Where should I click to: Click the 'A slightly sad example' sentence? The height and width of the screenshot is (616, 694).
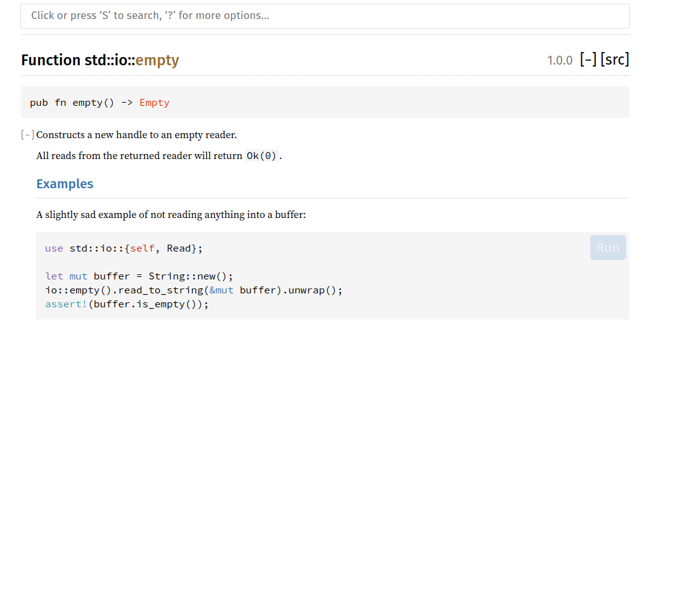[x=171, y=215]
